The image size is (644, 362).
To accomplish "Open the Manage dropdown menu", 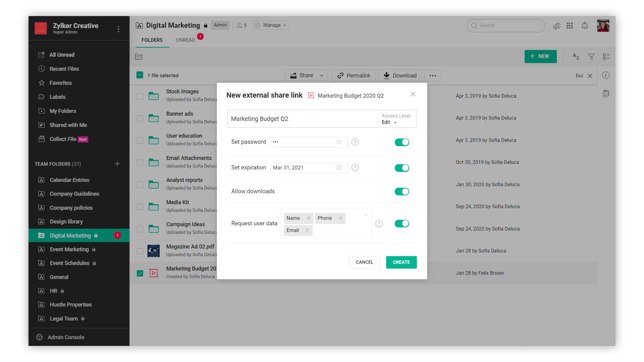I will (271, 25).
